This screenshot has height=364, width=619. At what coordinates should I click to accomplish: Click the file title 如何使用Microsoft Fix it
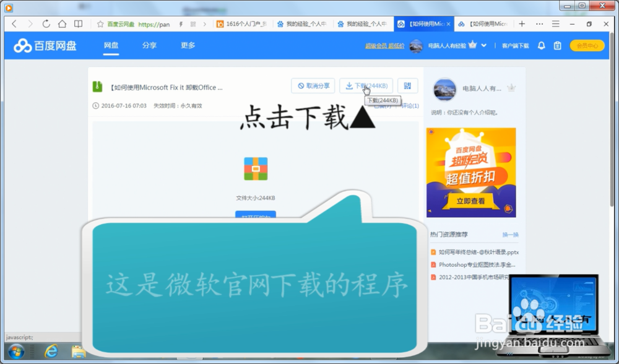(166, 87)
